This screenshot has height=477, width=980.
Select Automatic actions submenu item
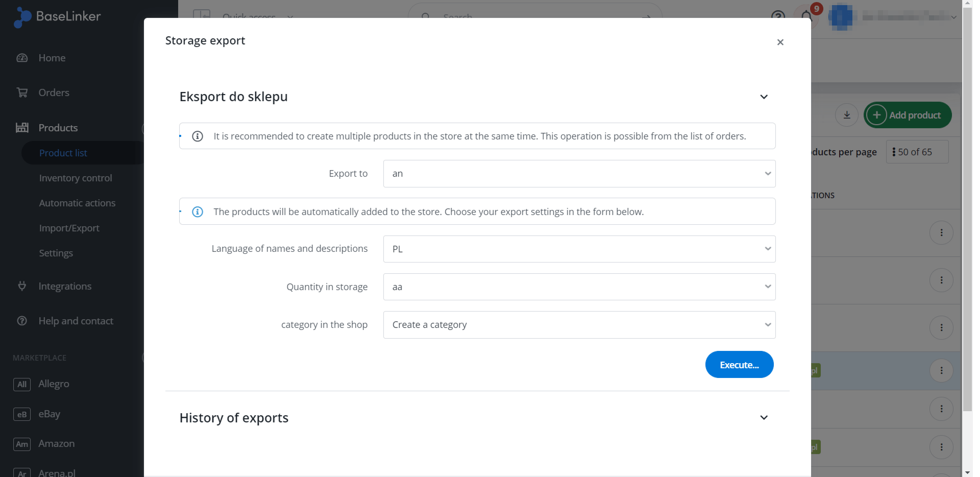pos(77,203)
